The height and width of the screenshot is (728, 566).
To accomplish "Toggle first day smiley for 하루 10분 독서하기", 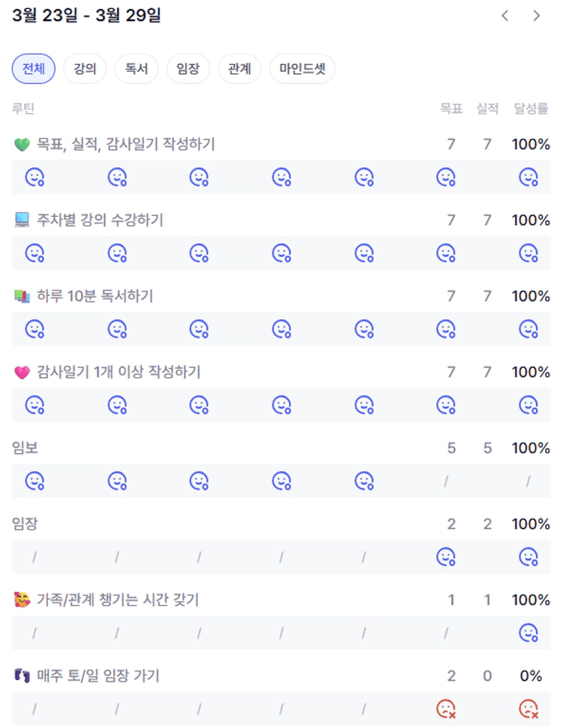I will tap(34, 329).
